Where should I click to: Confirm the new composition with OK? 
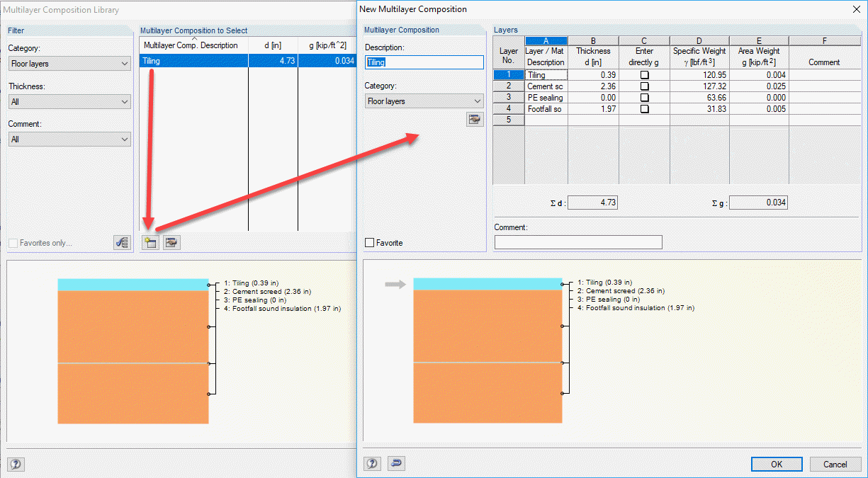pos(777,464)
